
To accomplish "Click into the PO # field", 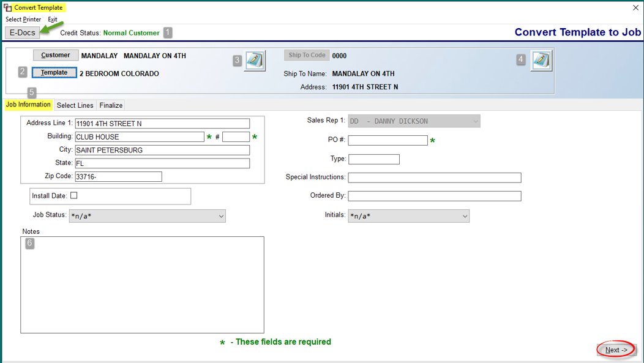I will coord(388,140).
